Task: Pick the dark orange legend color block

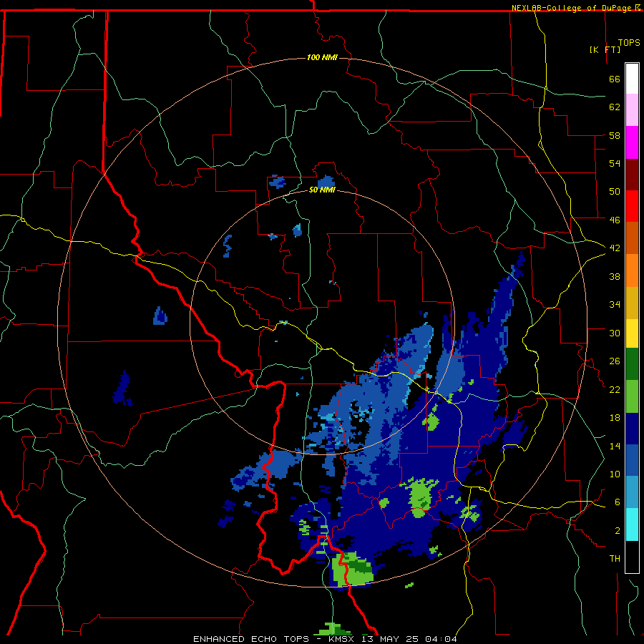Action: (632, 238)
